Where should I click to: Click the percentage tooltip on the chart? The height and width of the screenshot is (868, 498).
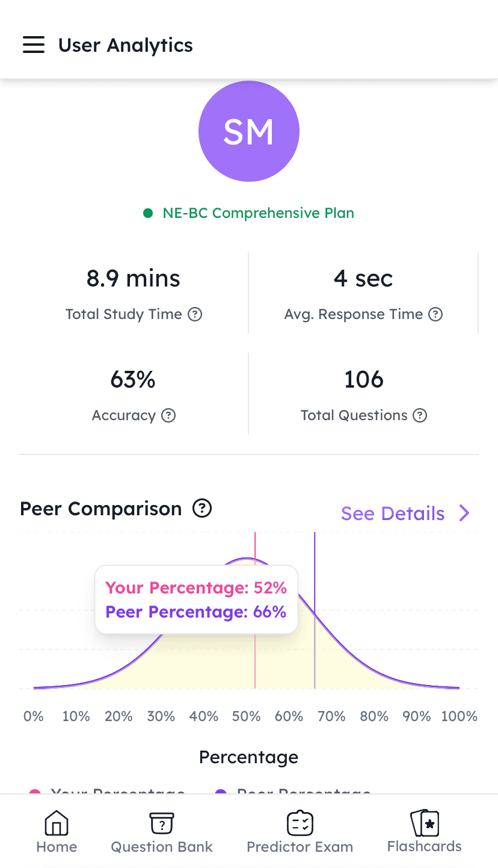pos(196,600)
